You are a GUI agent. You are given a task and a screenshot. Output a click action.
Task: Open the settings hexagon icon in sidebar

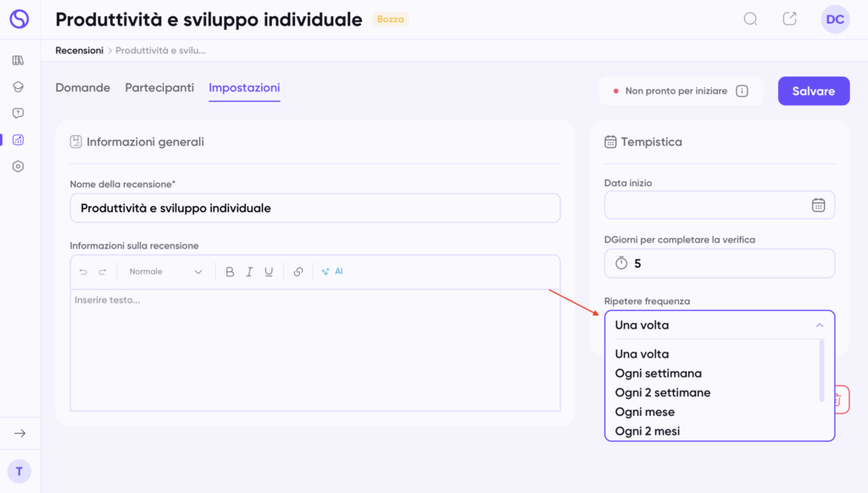[x=18, y=166]
